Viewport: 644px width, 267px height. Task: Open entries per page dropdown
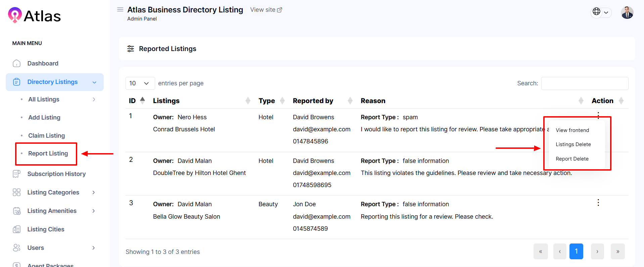coord(140,83)
